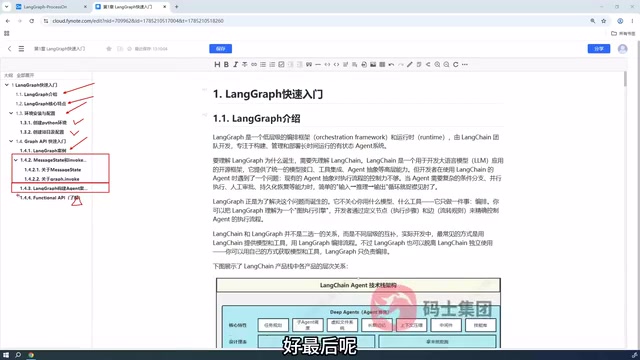The image size is (640, 360).
Task: Insert inline code
Action: [x=327, y=64]
